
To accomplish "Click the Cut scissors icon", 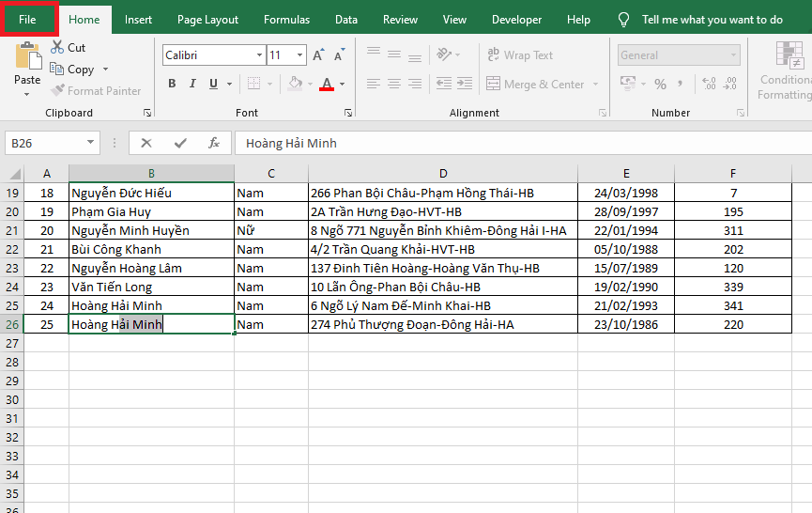I will point(57,47).
